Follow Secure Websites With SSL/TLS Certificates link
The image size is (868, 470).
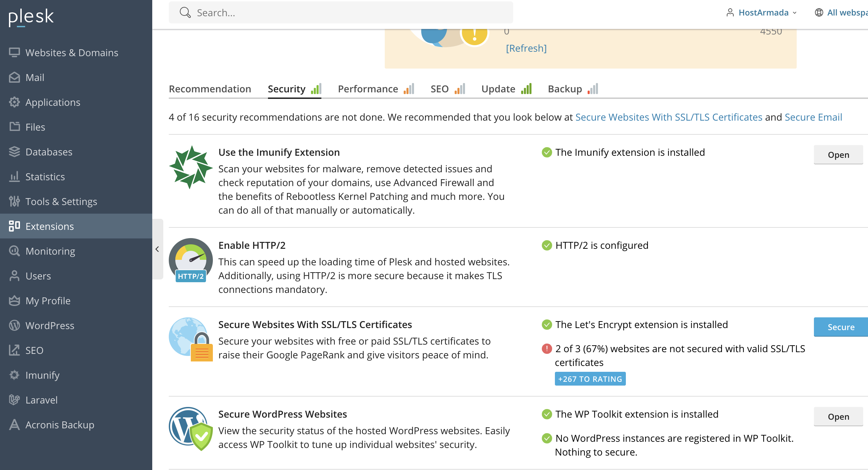tap(669, 117)
